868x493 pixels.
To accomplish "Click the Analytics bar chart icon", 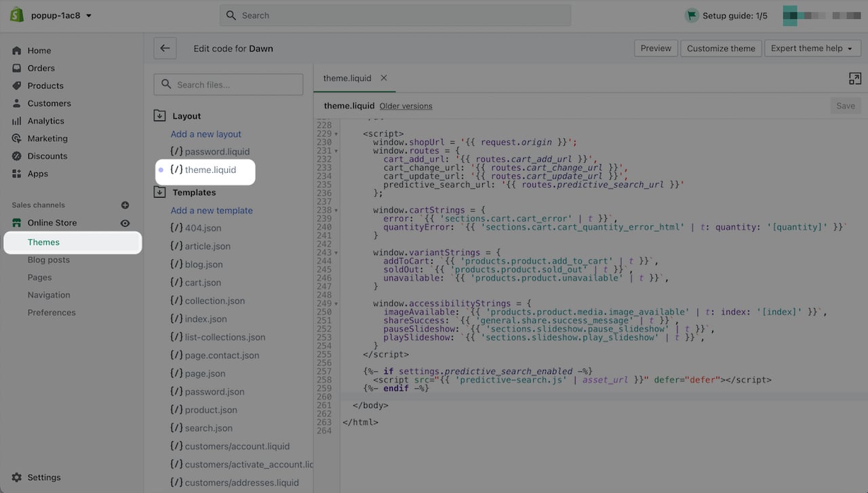I will point(17,121).
